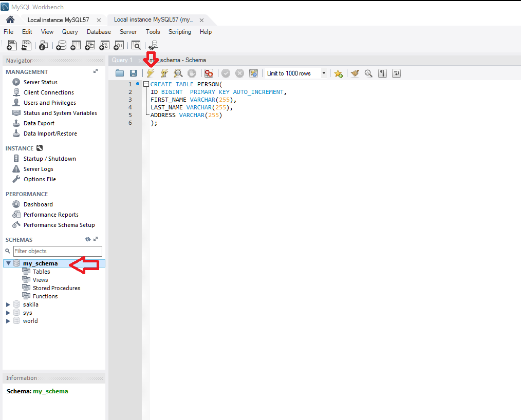This screenshot has width=521, height=420.
Task: Save snippet using the star icon
Action: pos(338,73)
